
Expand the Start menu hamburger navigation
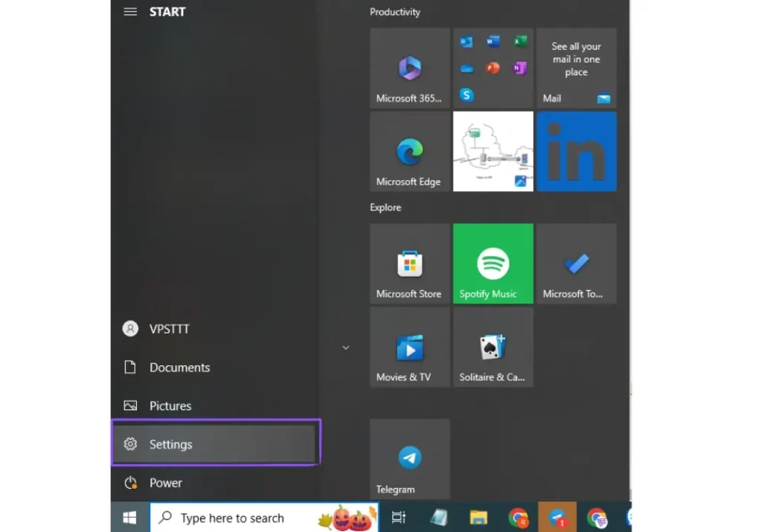129,12
